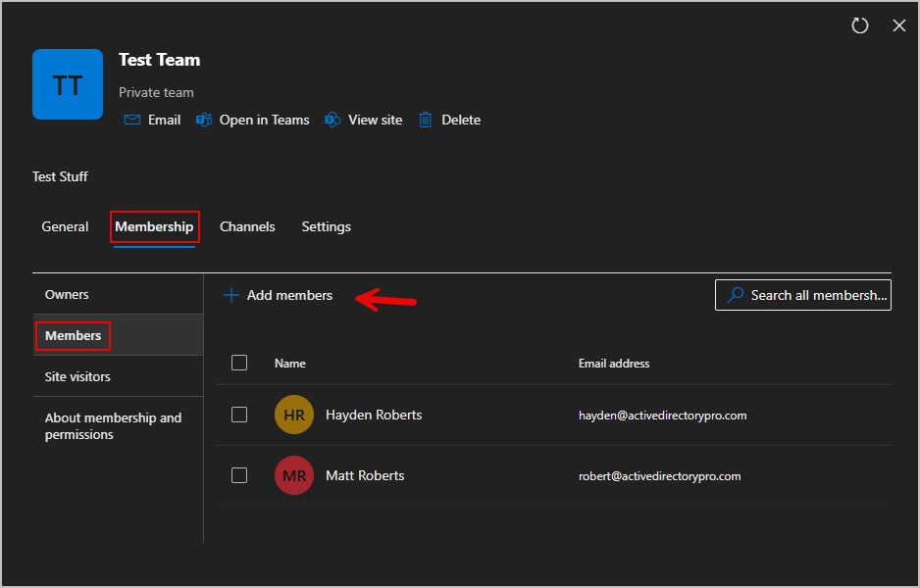Open Hayden Roberts' HR avatar

point(293,414)
